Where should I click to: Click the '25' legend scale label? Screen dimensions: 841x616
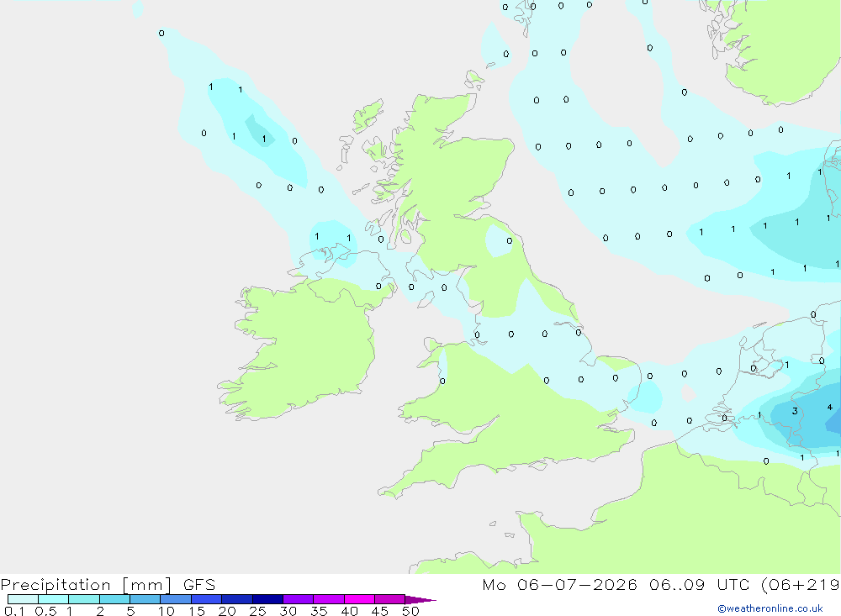[x=257, y=611]
